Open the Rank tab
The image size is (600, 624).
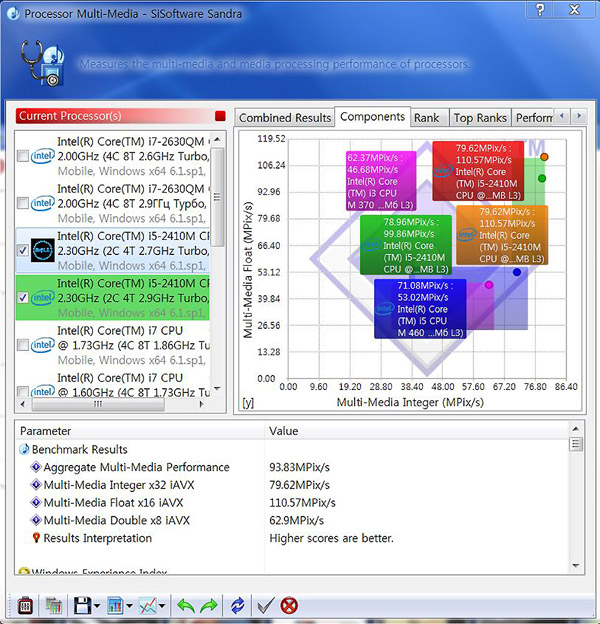[429, 118]
